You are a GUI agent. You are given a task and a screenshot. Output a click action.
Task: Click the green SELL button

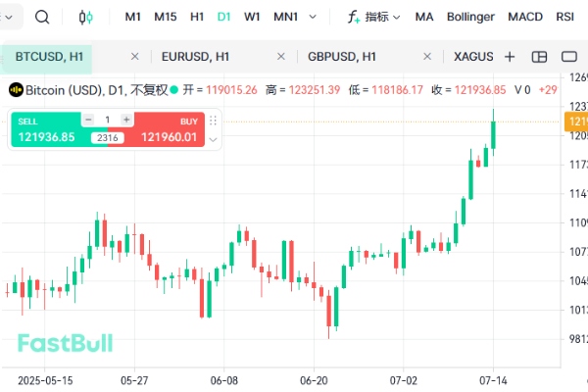pos(47,129)
